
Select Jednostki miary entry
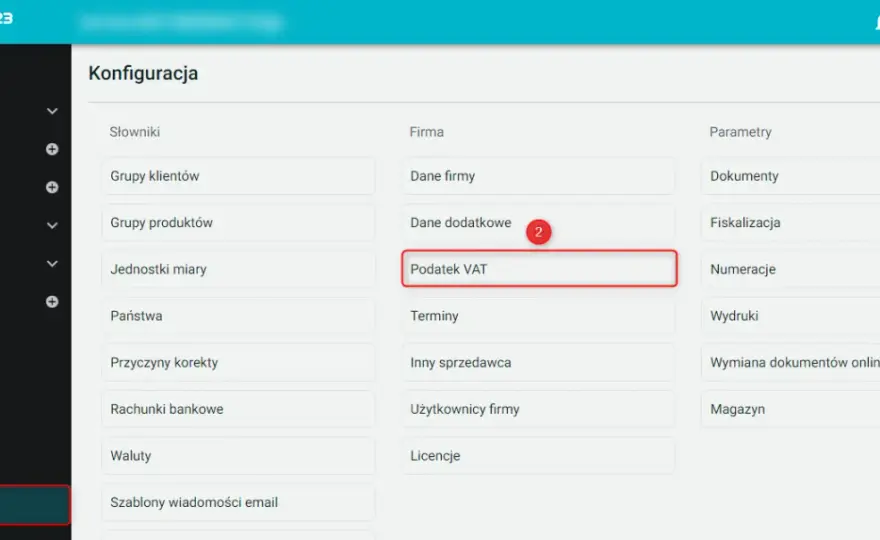click(x=239, y=269)
